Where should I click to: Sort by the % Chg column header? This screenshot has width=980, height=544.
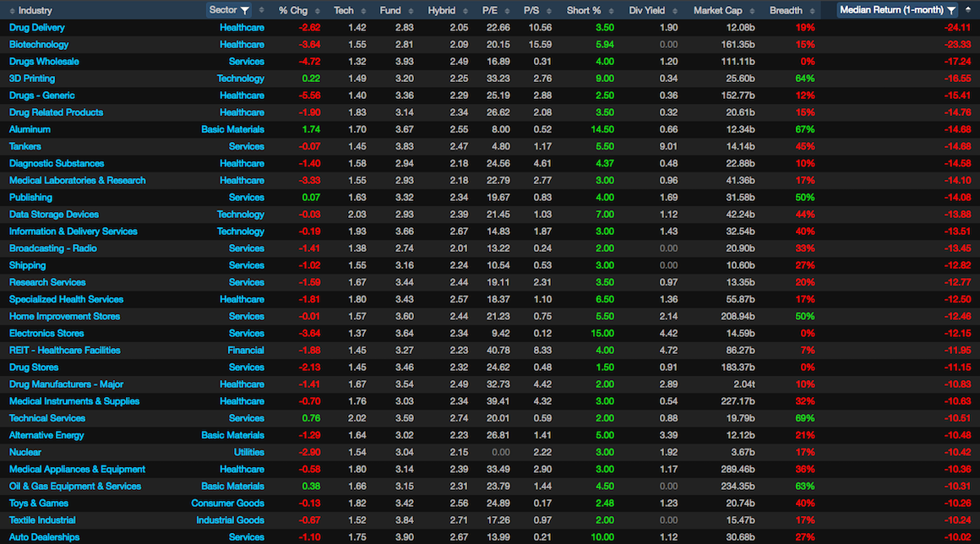[293, 11]
